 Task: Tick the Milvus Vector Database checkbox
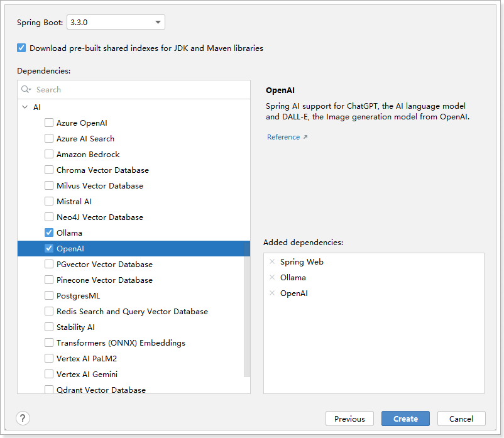(49, 186)
